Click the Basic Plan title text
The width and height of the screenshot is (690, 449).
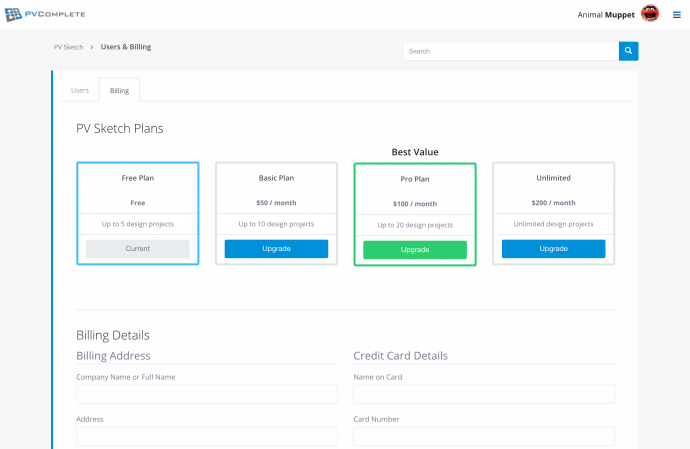click(x=276, y=178)
